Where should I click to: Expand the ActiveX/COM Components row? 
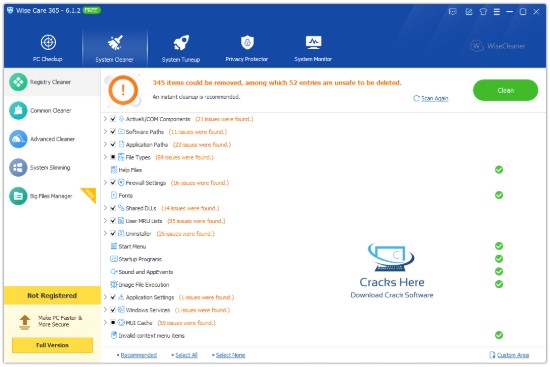[x=105, y=119]
